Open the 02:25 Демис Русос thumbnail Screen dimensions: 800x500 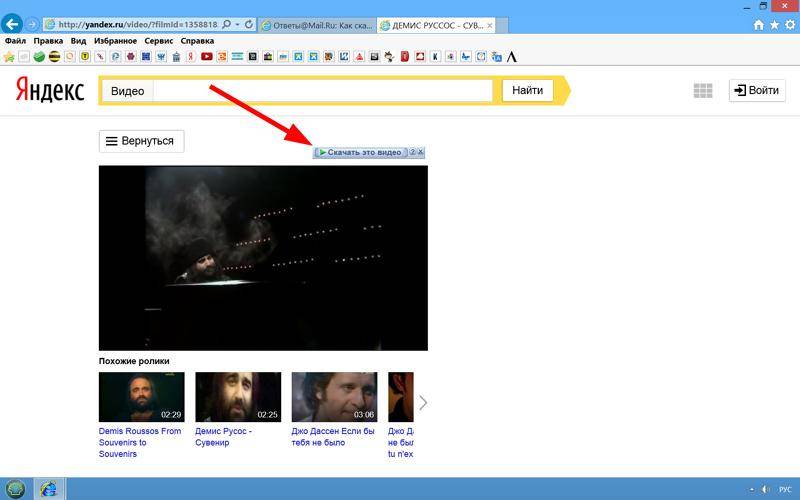pos(238,396)
